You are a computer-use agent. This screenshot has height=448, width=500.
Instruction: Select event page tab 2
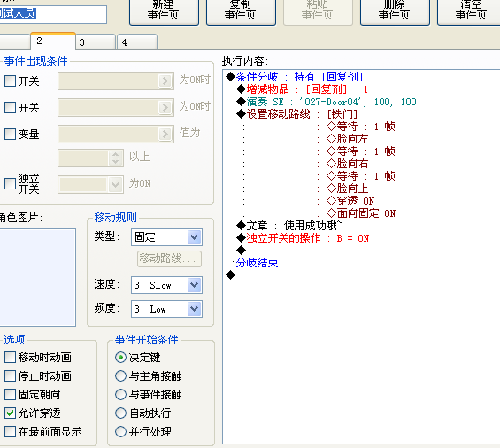tap(53, 41)
